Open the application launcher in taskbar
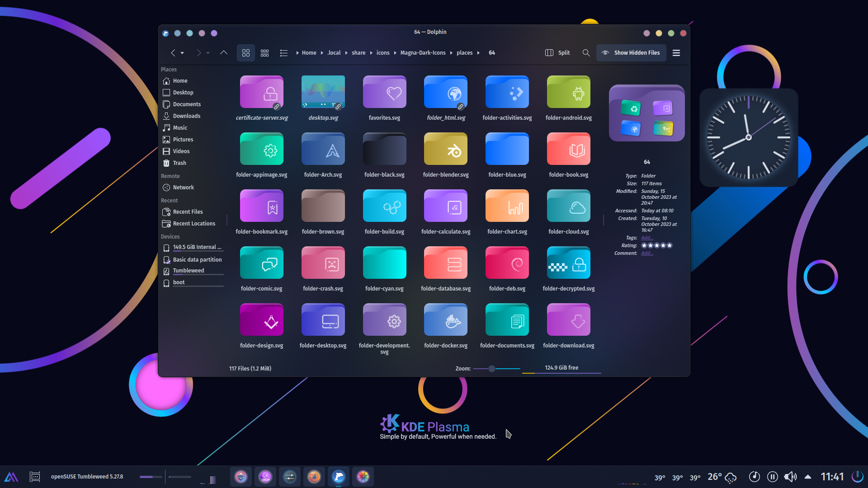 coord(11,477)
